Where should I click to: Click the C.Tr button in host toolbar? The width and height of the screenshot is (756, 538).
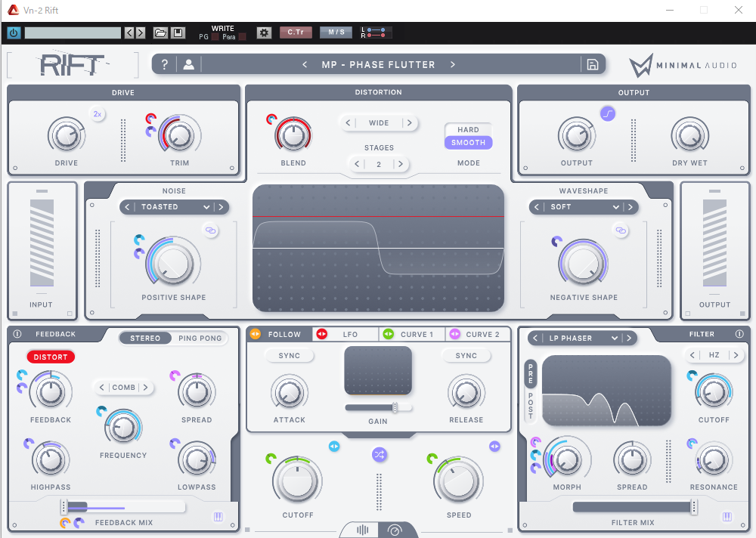pyautogui.click(x=296, y=32)
